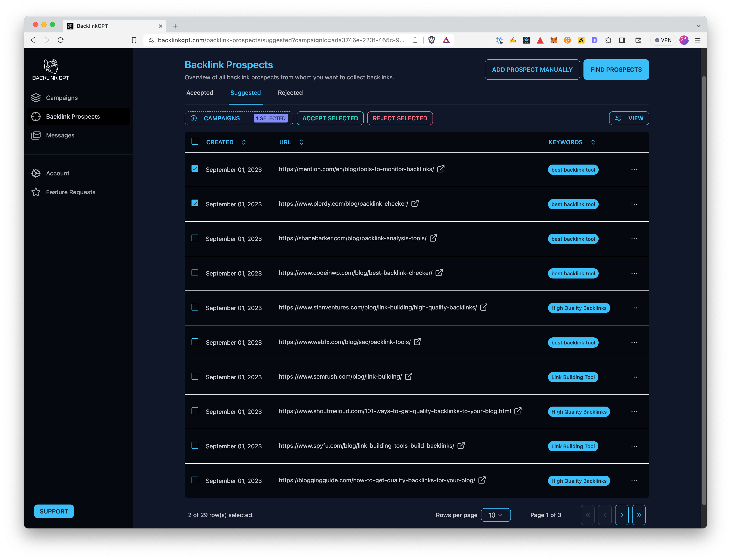Toggle the select-all header checkbox

(x=195, y=142)
